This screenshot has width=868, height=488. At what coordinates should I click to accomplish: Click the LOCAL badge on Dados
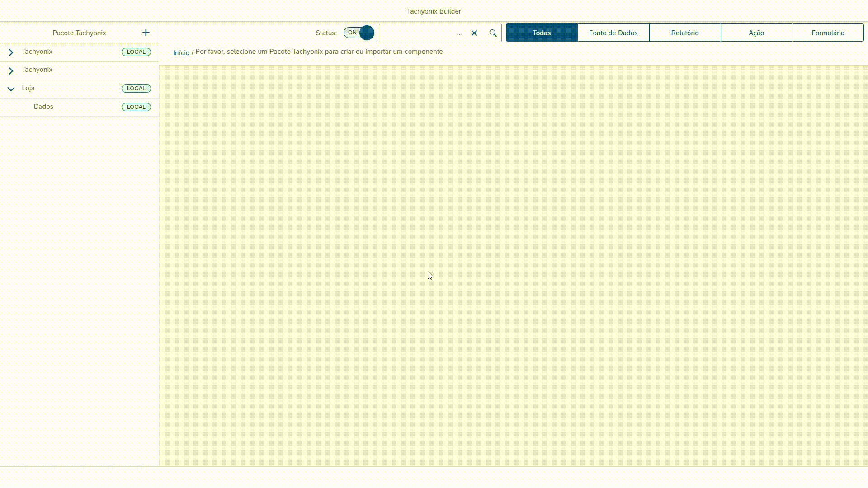tap(136, 107)
